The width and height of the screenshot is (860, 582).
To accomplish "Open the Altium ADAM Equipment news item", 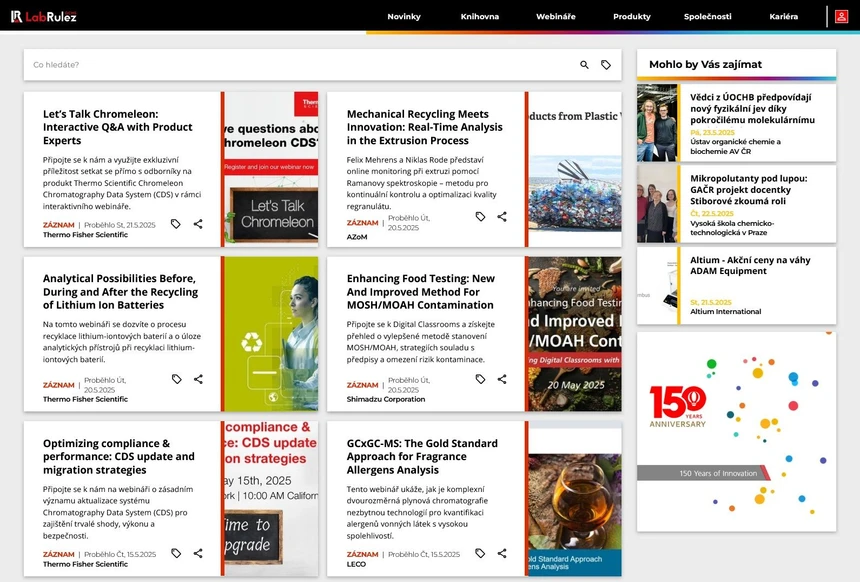I will click(x=750, y=266).
